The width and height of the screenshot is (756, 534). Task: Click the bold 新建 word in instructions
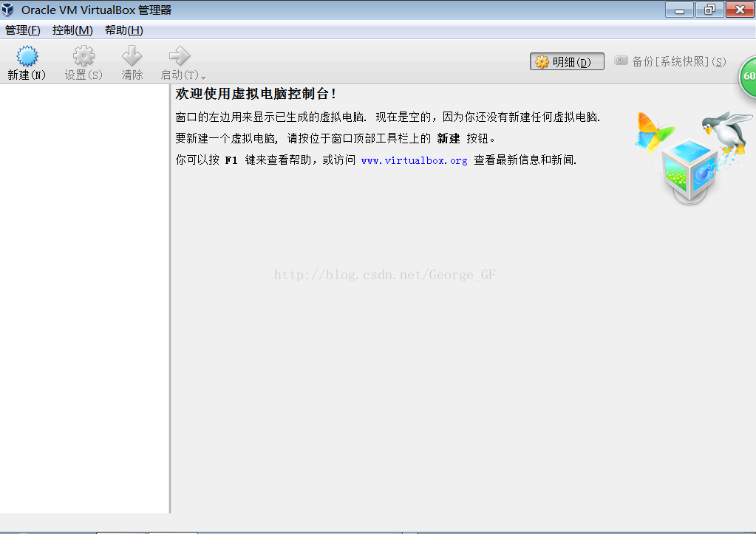click(x=449, y=139)
